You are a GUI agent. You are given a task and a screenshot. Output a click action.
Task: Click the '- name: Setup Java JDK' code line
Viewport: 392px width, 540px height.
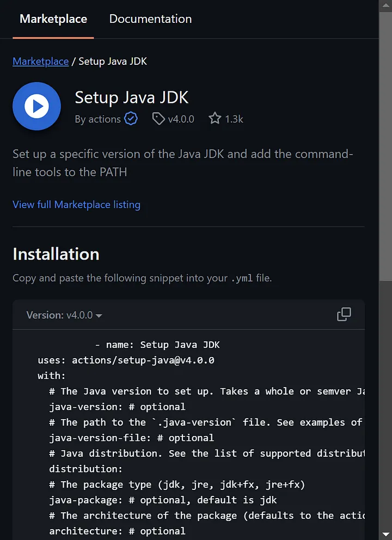coord(157,345)
